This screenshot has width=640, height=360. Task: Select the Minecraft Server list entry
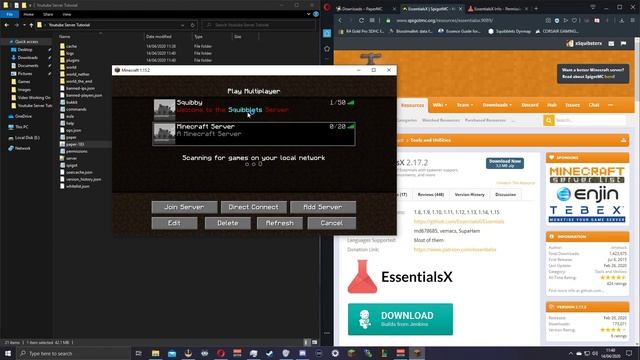pyautogui.click(x=253, y=133)
